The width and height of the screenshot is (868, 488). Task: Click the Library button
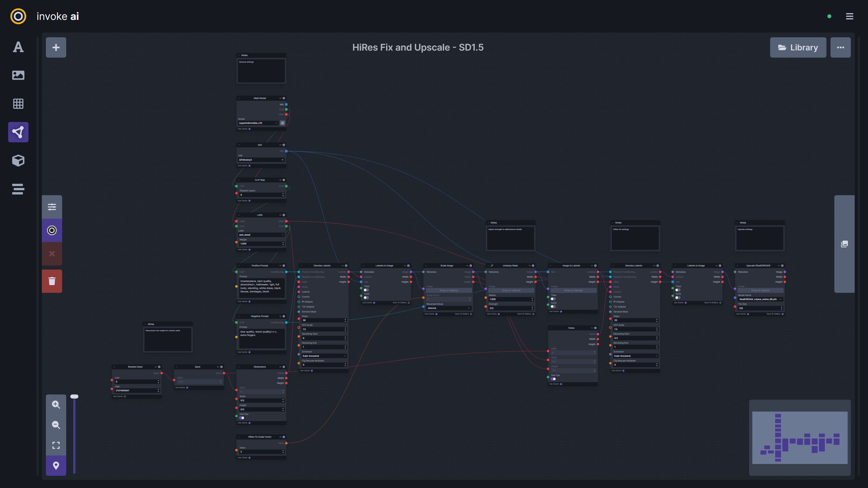coord(798,47)
